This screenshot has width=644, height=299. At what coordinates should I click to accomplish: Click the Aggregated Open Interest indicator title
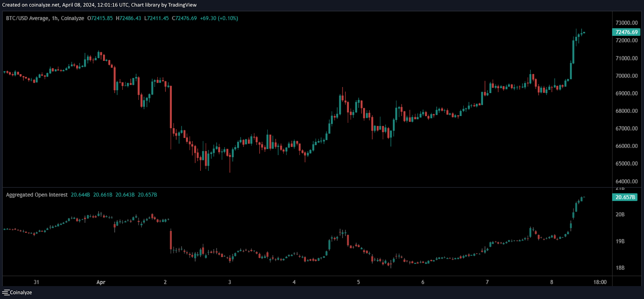pos(37,195)
